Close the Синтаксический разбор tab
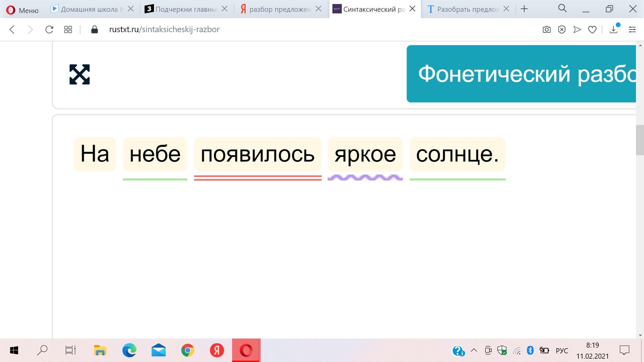 pyautogui.click(x=413, y=9)
